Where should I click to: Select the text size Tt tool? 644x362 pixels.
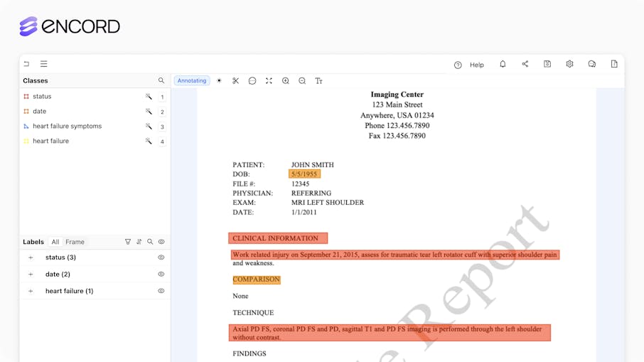(318, 81)
